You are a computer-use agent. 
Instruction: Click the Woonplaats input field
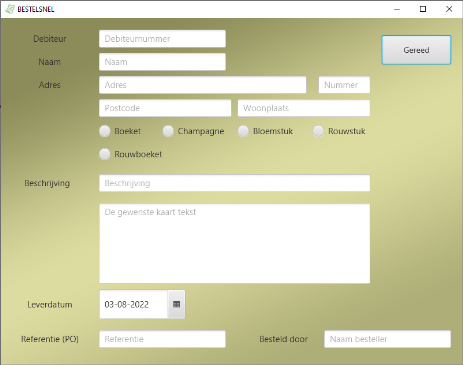pyautogui.click(x=304, y=108)
